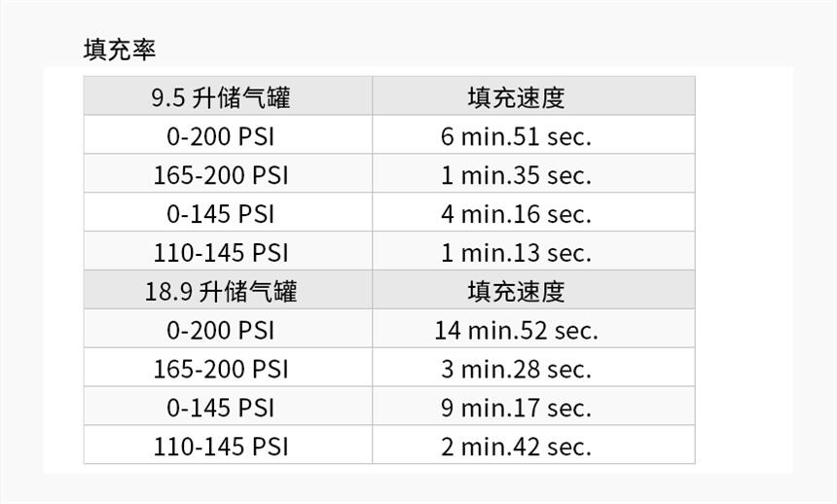Choose the 2 min.42 sec. value

(x=516, y=447)
